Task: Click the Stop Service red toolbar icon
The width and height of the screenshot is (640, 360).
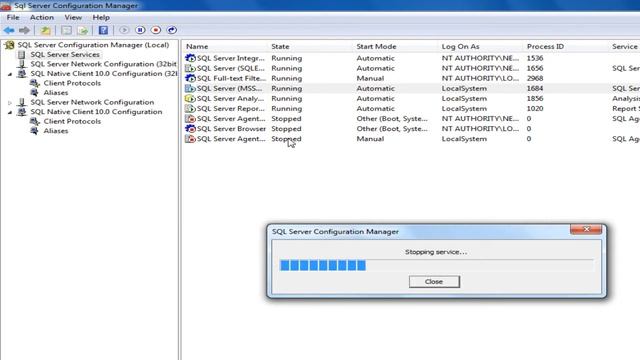Action: pos(156,30)
